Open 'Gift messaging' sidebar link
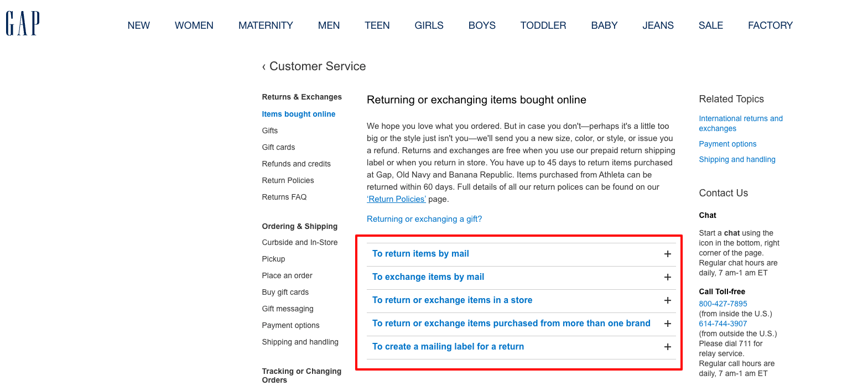Viewport: 868px width, 391px height. [288, 309]
